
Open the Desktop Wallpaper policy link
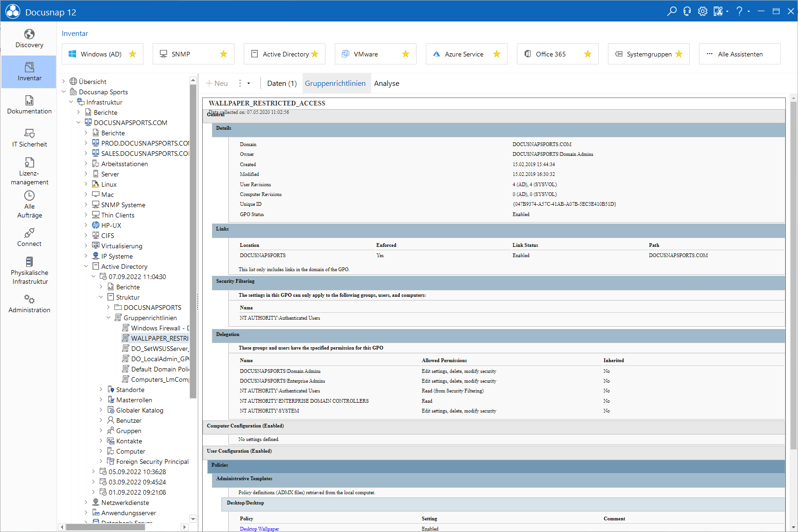point(259,529)
